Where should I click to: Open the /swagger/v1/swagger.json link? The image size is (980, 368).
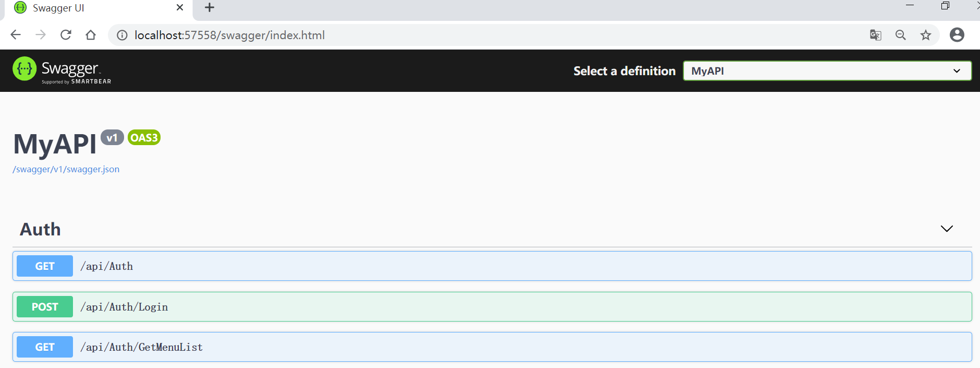tap(66, 169)
